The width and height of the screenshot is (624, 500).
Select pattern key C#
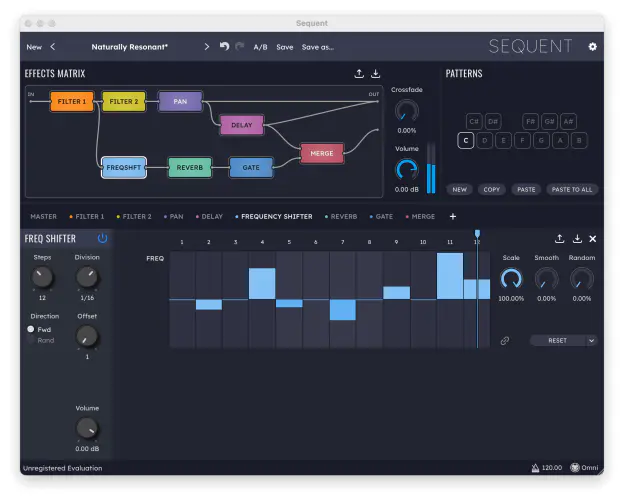[x=474, y=121]
